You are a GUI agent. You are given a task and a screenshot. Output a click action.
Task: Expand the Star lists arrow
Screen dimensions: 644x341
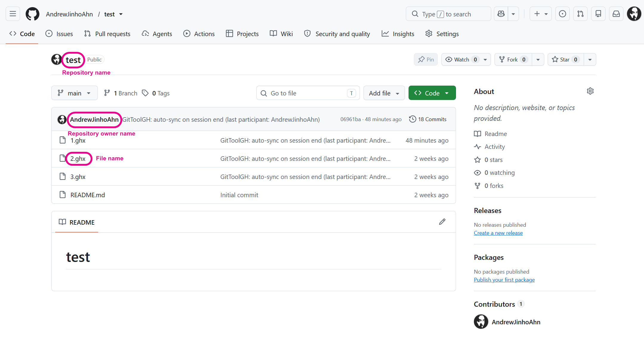pyautogui.click(x=590, y=59)
